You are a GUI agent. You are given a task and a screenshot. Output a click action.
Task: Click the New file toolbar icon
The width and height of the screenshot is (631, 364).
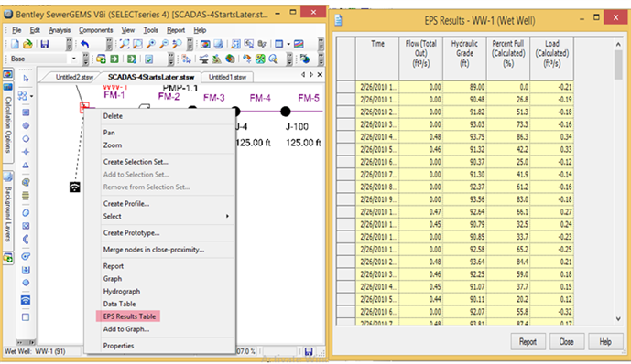15,44
